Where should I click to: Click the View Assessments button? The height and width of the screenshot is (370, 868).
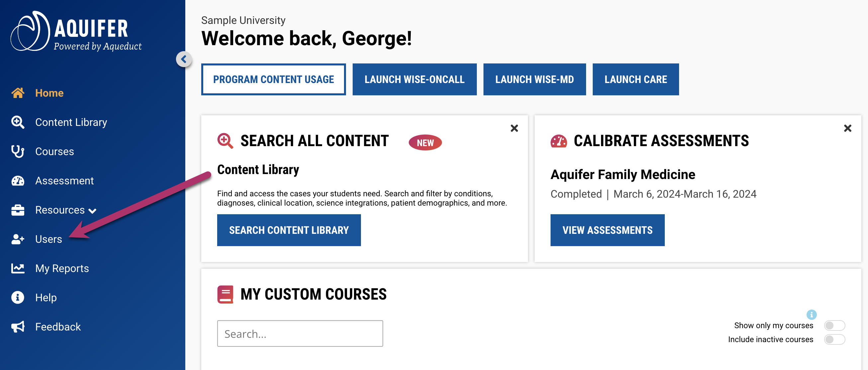pyautogui.click(x=607, y=230)
